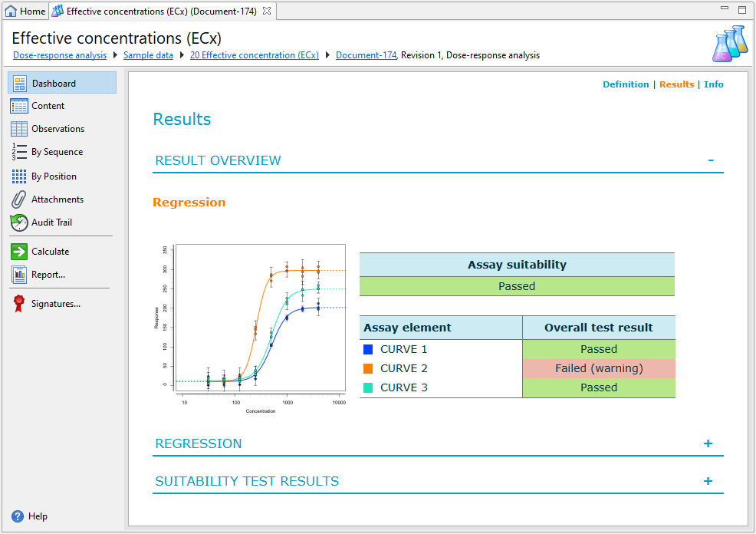Switch to the Definition view

pyautogui.click(x=626, y=84)
